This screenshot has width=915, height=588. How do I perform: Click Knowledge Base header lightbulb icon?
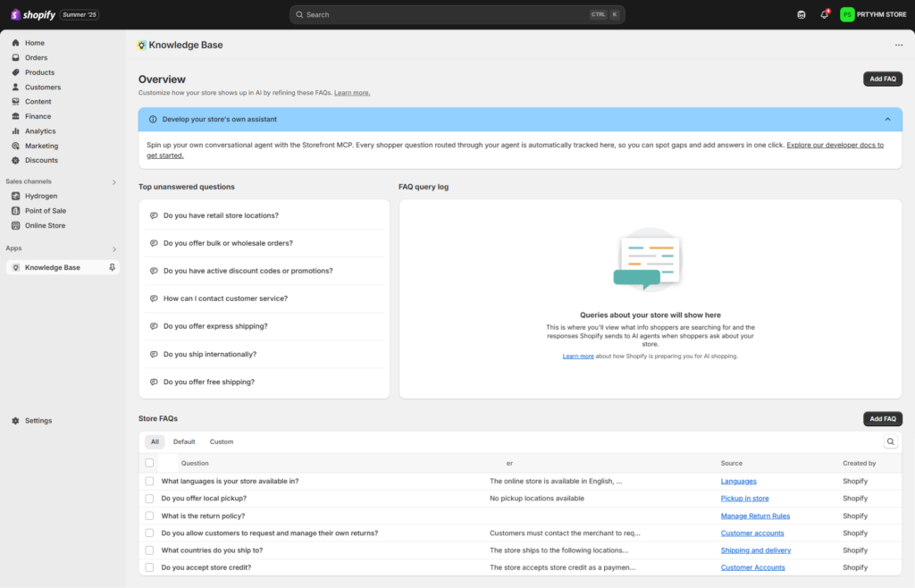(141, 45)
